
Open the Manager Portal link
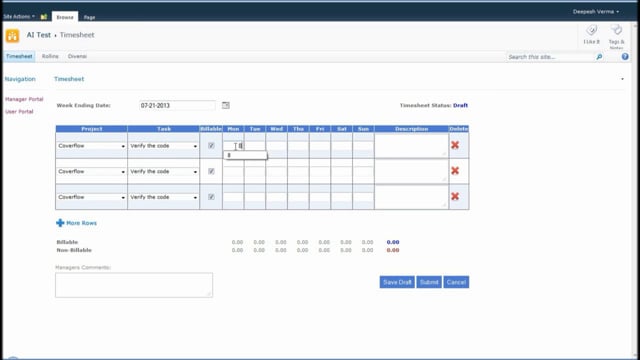24,99
